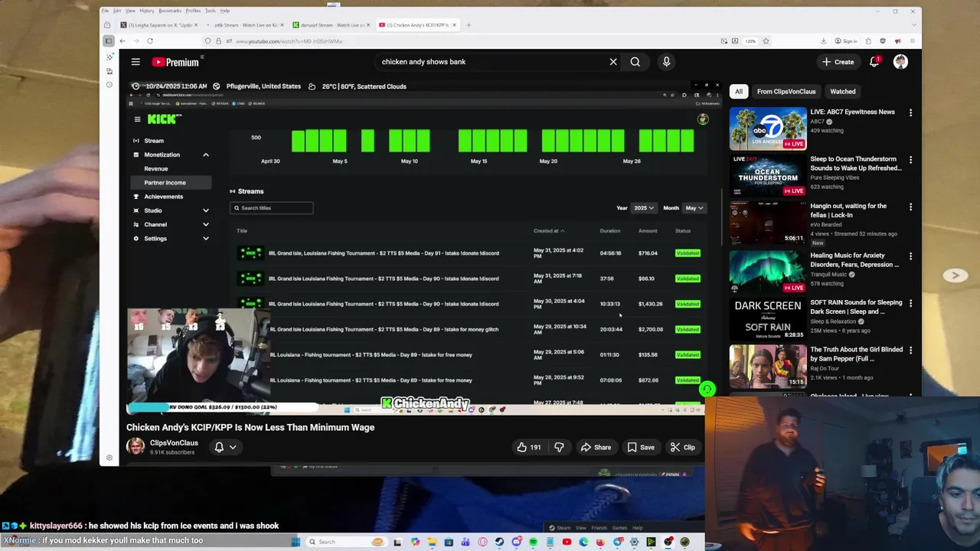Like the video with 191 likes
This screenshot has width=980, height=551.
528,447
